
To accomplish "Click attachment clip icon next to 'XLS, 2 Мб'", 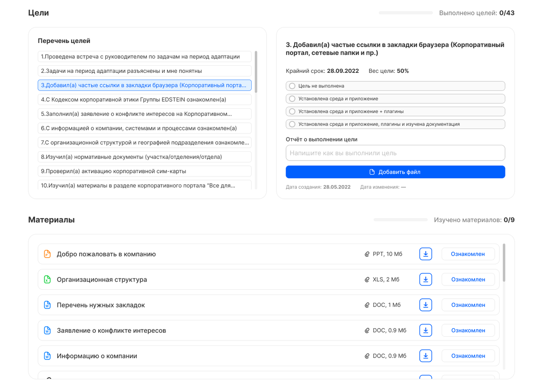I will (367, 280).
